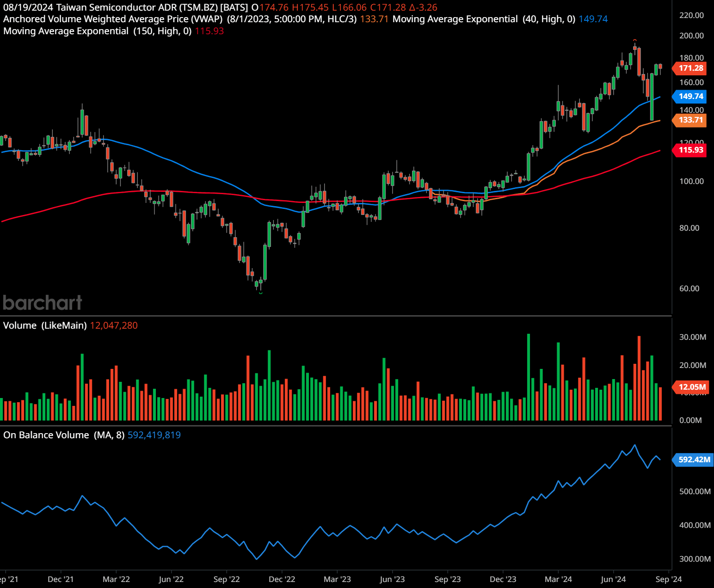Click the 500.00M OBV axis label
This screenshot has width=714, height=588.
(x=695, y=491)
